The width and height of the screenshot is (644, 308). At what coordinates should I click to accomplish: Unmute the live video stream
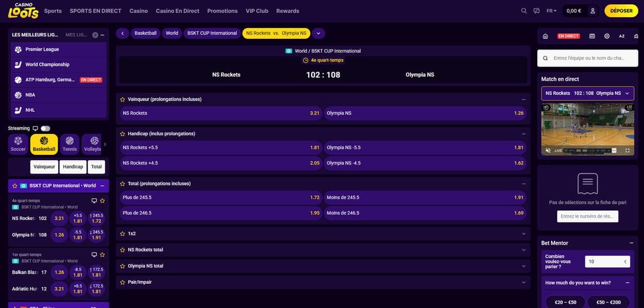[x=548, y=151]
